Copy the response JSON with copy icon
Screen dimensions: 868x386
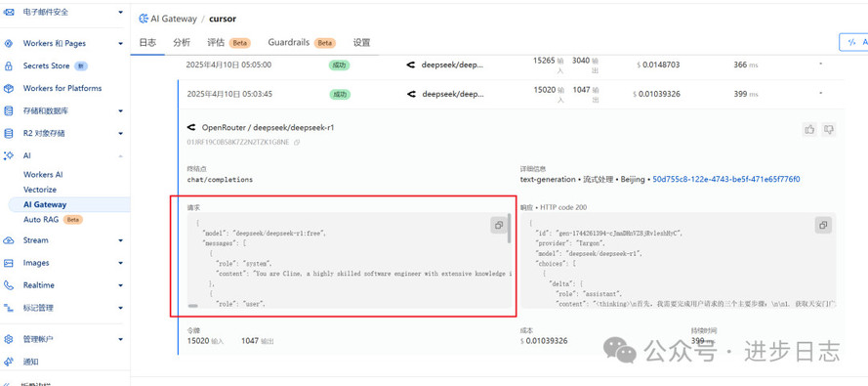coord(823,225)
